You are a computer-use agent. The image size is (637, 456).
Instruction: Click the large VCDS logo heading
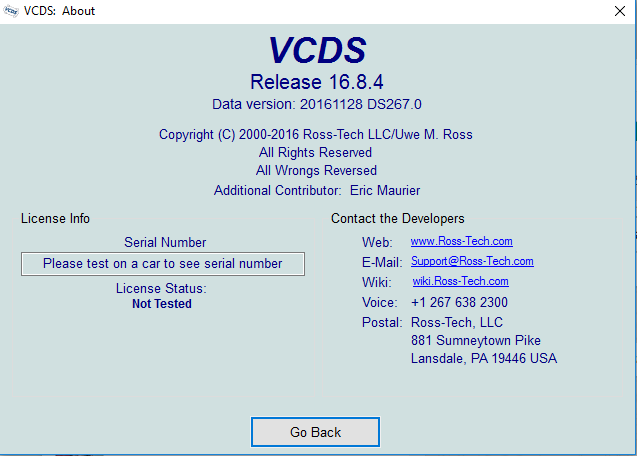coord(317,50)
